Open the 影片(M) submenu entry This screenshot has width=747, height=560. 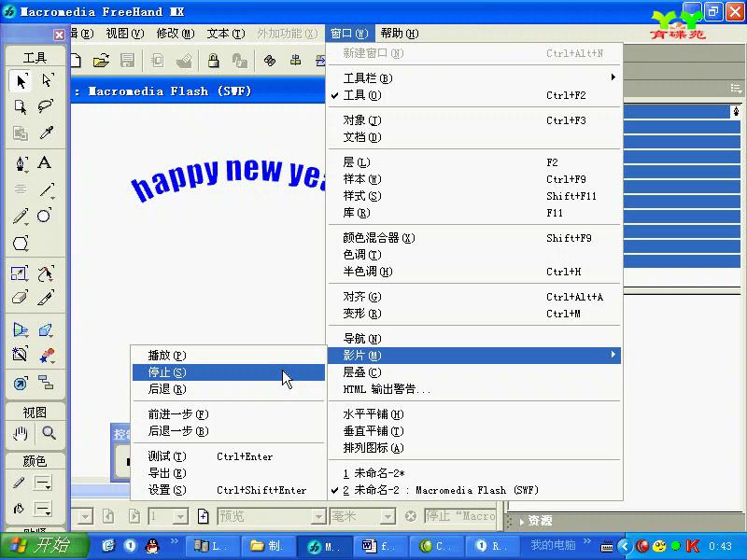coord(475,356)
